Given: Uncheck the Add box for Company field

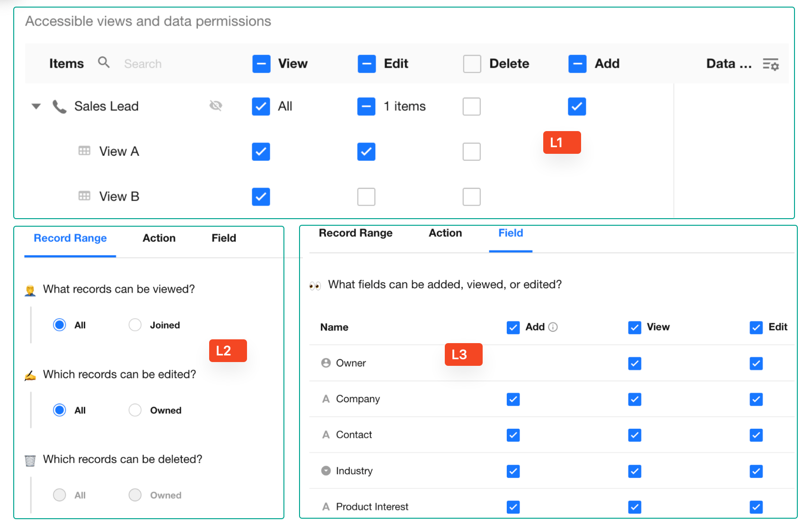Looking at the screenshot, I should click(513, 399).
